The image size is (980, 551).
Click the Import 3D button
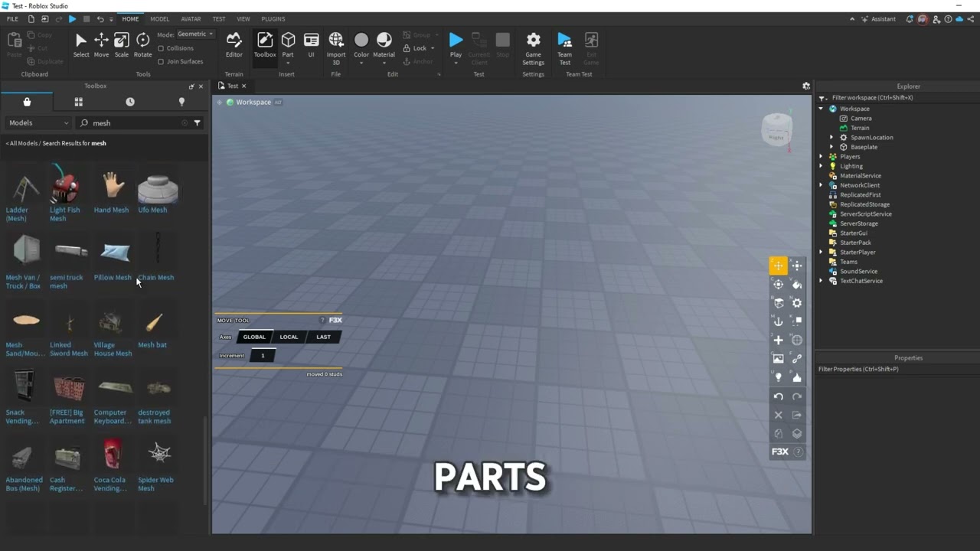336,47
